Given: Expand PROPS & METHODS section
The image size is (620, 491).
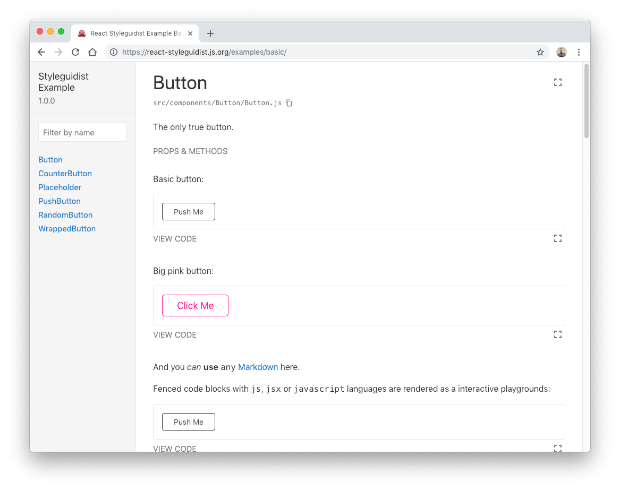Looking at the screenshot, I should tap(190, 151).
